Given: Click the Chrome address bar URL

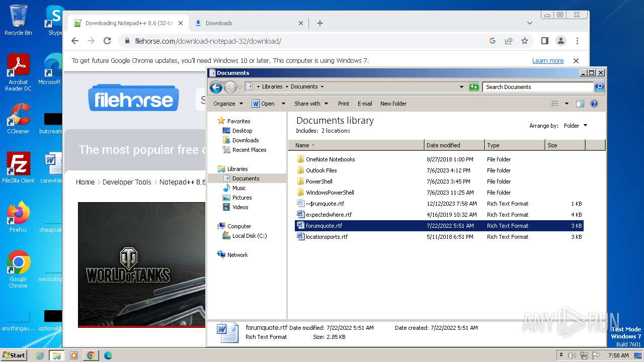Looking at the screenshot, I should 208,41.
